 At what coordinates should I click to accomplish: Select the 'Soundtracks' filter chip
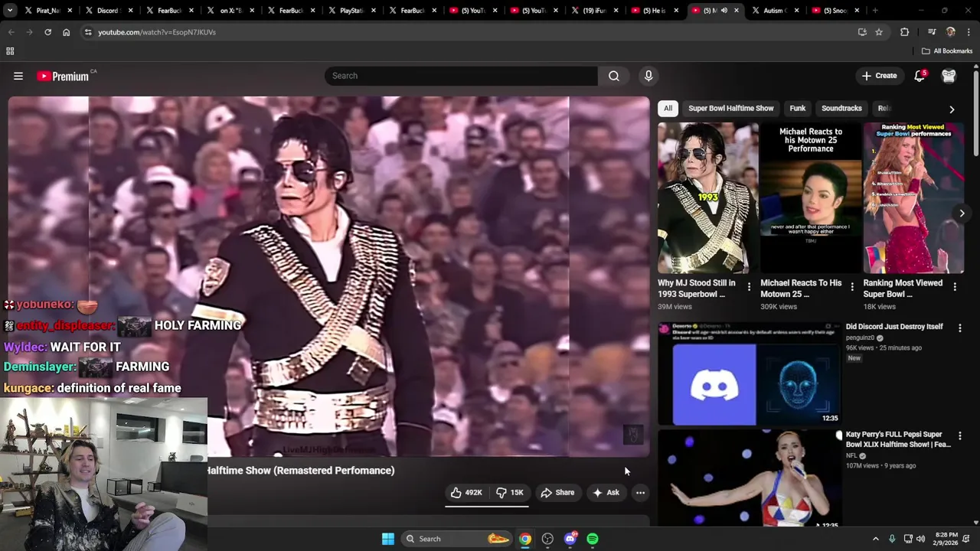pyautogui.click(x=841, y=109)
